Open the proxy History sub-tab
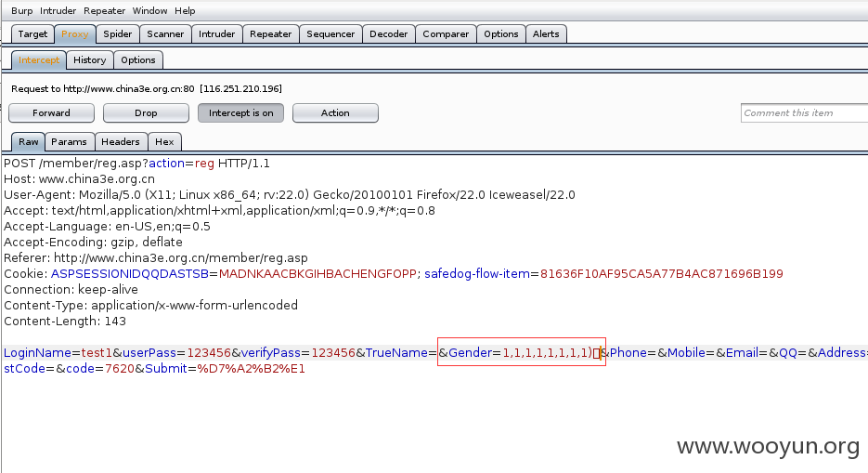 pyautogui.click(x=90, y=59)
